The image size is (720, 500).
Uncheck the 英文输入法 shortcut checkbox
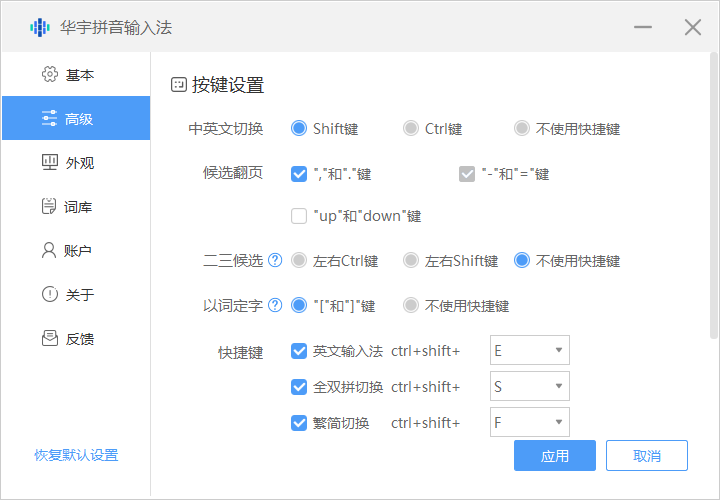pyautogui.click(x=298, y=351)
